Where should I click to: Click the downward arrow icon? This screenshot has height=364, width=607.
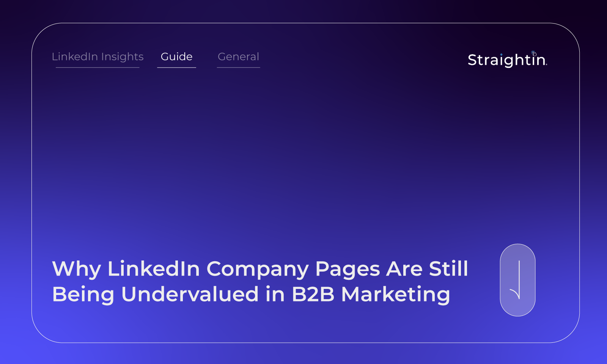coord(517,280)
